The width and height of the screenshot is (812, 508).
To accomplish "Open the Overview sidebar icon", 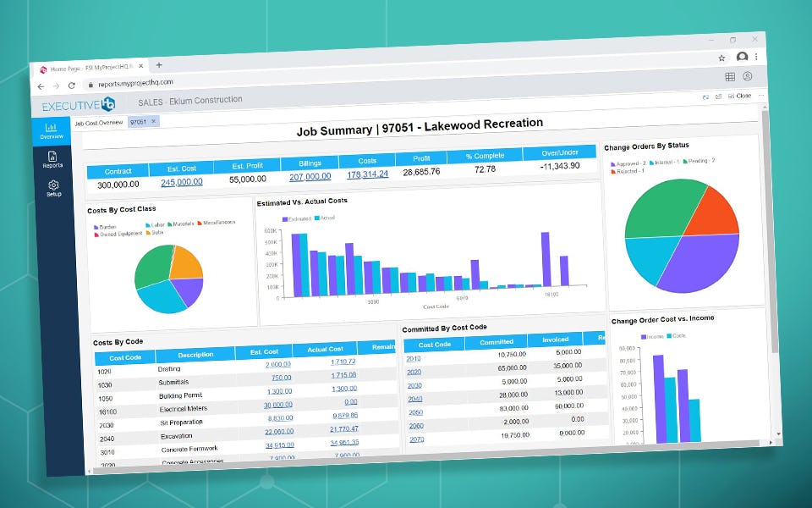I will click(52, 130).
